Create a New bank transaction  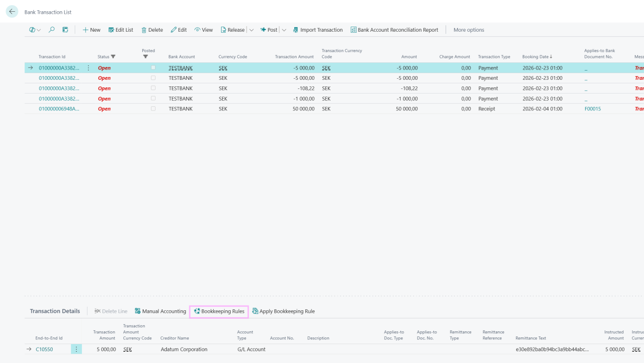click(x=92, y=30)
